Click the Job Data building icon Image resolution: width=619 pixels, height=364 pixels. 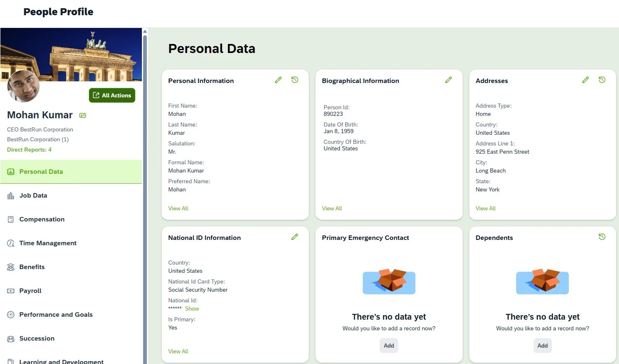pos(11,196)
